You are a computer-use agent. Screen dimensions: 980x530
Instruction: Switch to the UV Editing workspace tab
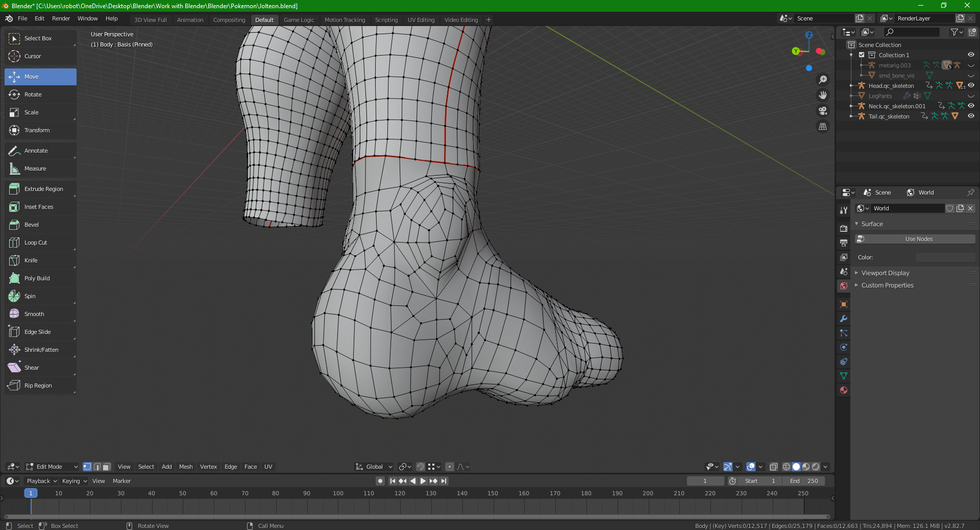pos(421,20)
